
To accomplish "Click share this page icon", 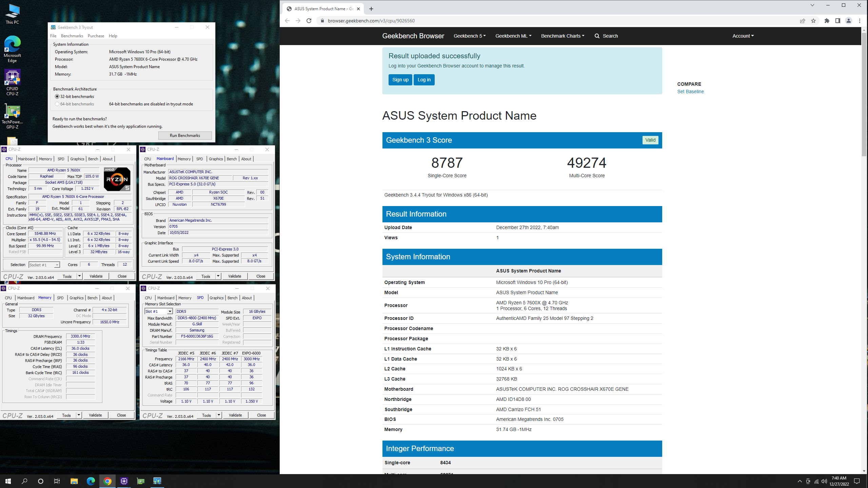I will point(802,21).
